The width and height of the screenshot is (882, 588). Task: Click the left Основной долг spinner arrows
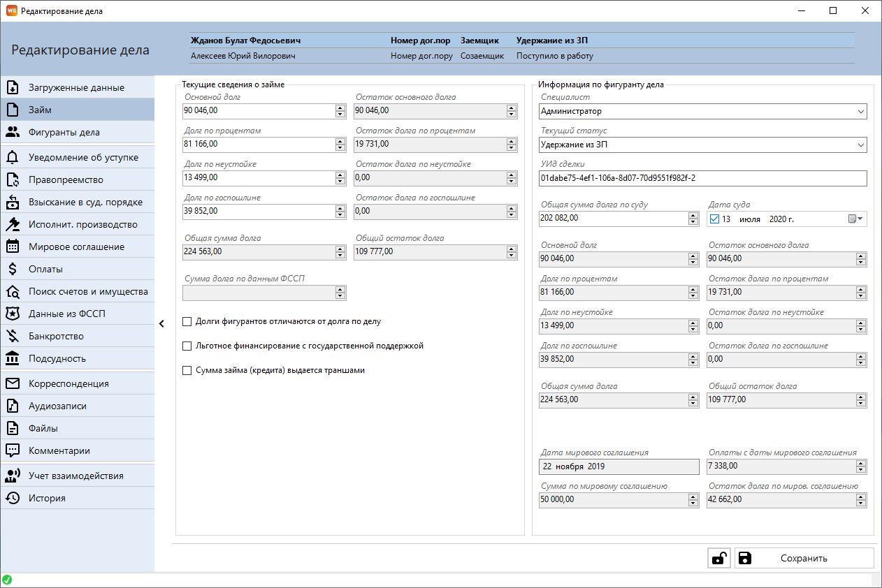(340, 110)
